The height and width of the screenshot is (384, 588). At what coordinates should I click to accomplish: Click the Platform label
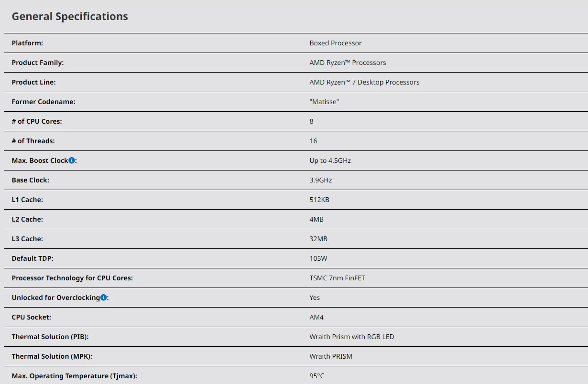(27, 43)
